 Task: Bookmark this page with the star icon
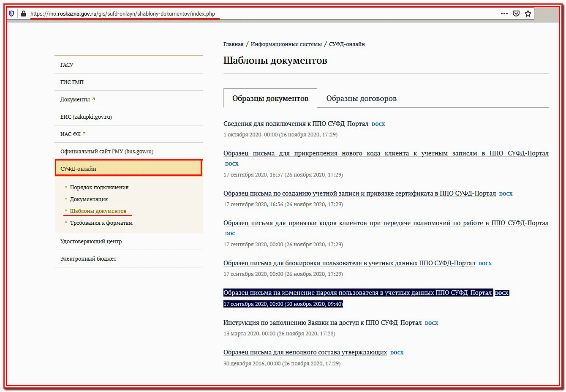(528, 14)
